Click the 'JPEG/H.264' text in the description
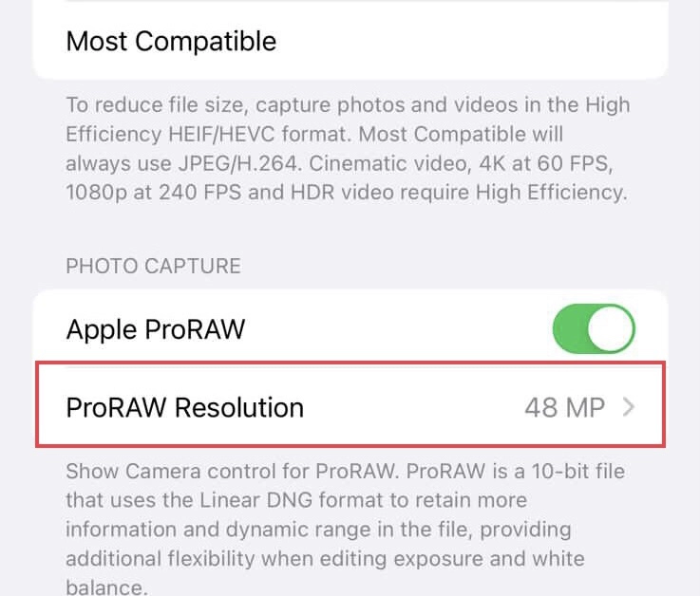 tap(237, 164)
